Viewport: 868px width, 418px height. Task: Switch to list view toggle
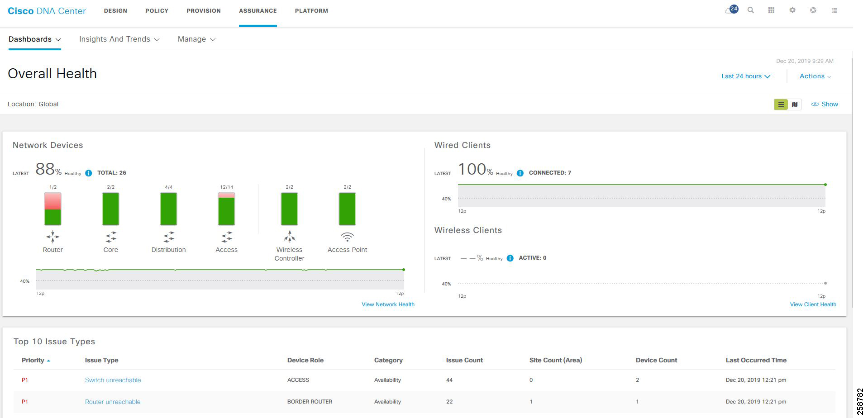click(781, 104)
